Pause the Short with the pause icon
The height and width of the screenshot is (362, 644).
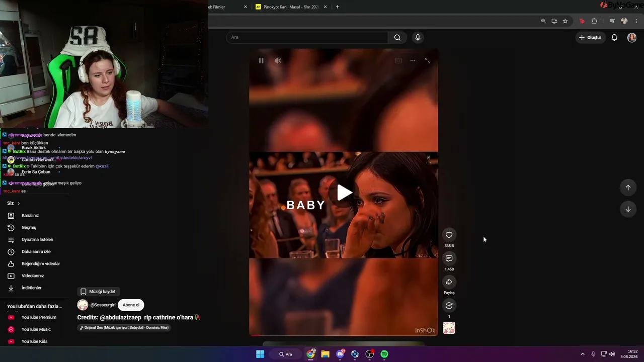[x=261, y=61]
